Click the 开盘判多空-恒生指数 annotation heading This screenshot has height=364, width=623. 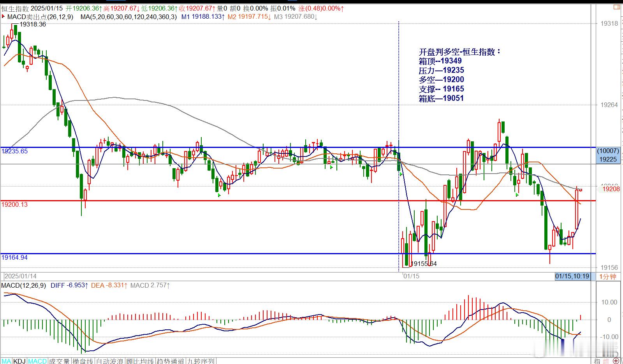tap(460, 52)
